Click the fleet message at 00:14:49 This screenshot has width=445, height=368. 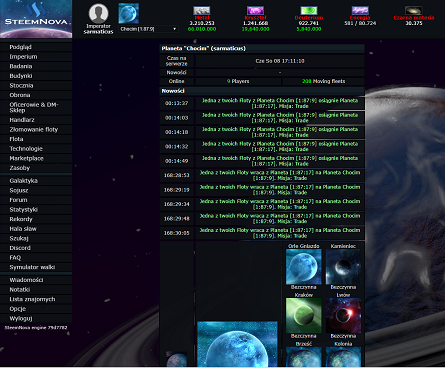(280, 161)
